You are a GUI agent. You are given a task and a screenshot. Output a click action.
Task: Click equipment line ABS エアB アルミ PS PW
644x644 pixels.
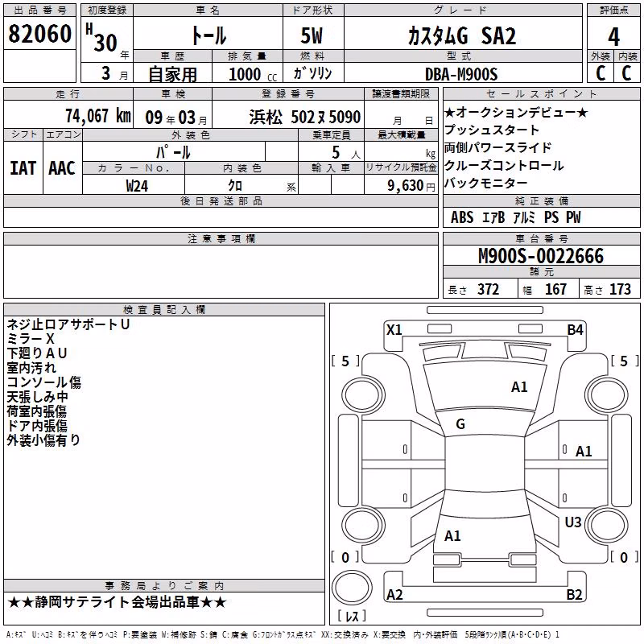[515, 217]
